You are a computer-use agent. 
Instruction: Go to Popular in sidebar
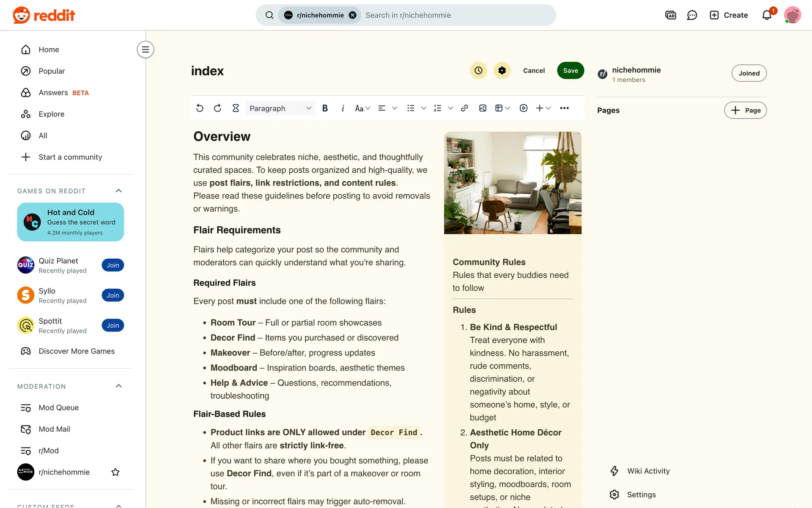[x=52, y=71]
